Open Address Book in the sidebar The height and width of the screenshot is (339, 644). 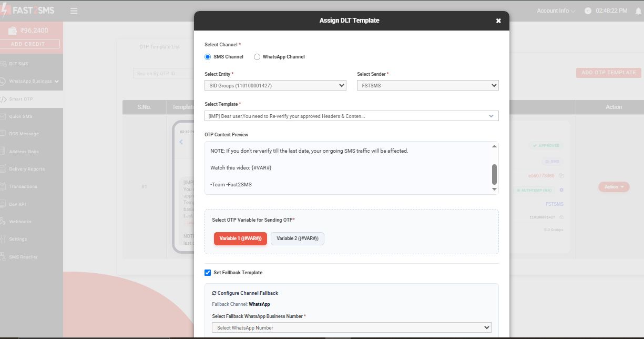tap(32, 152)
